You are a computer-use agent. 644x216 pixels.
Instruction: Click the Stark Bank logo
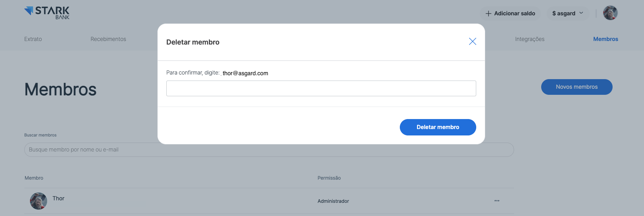[x=47, y=13]
